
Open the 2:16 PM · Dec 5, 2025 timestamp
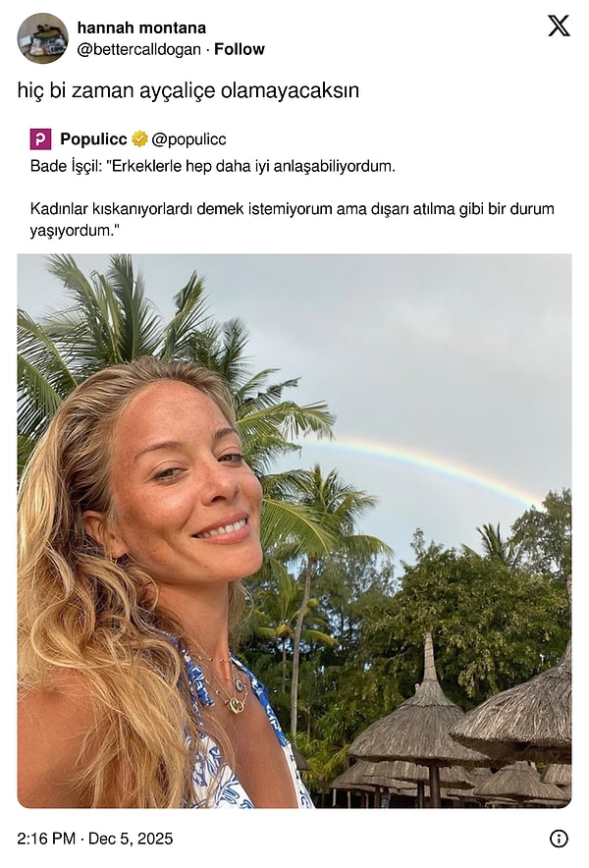(x=94, y=839)
